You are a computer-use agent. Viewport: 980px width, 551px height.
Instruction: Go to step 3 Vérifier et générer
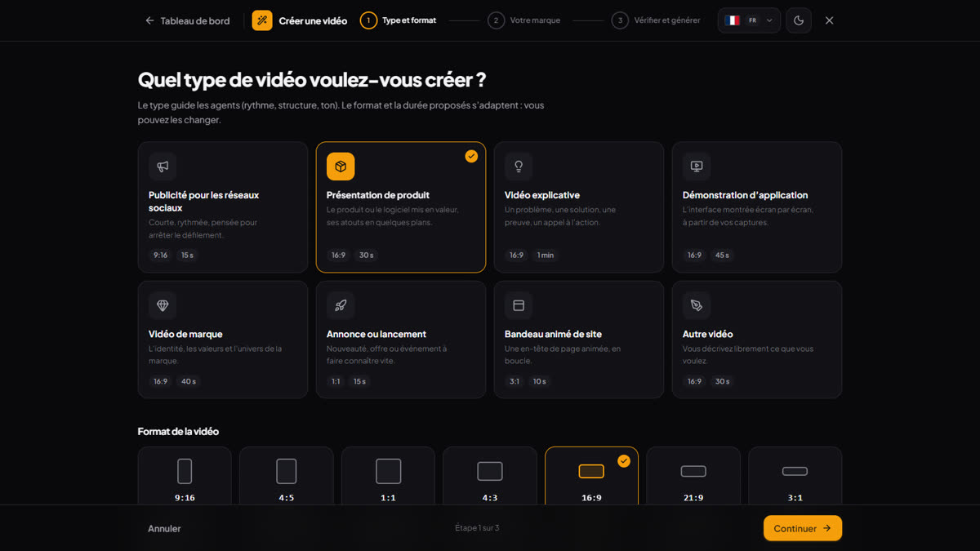[656, 20]
